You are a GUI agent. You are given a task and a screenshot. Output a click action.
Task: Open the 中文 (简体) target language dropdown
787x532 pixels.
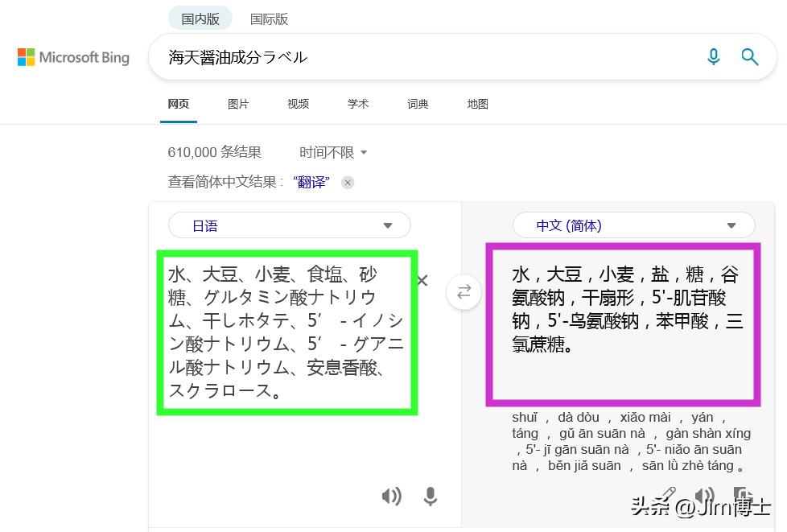[x=633, y=225]
